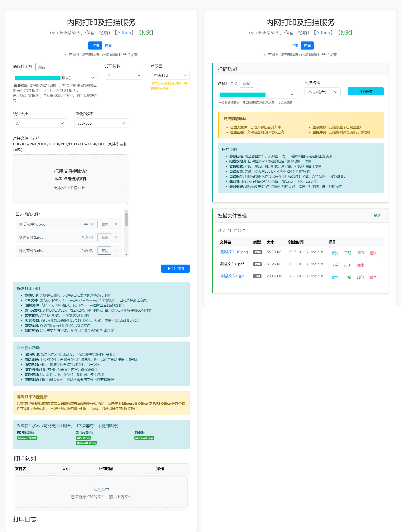
Task: Open the 单面打印 duplex dropdown
Action: tap(170, 75)
